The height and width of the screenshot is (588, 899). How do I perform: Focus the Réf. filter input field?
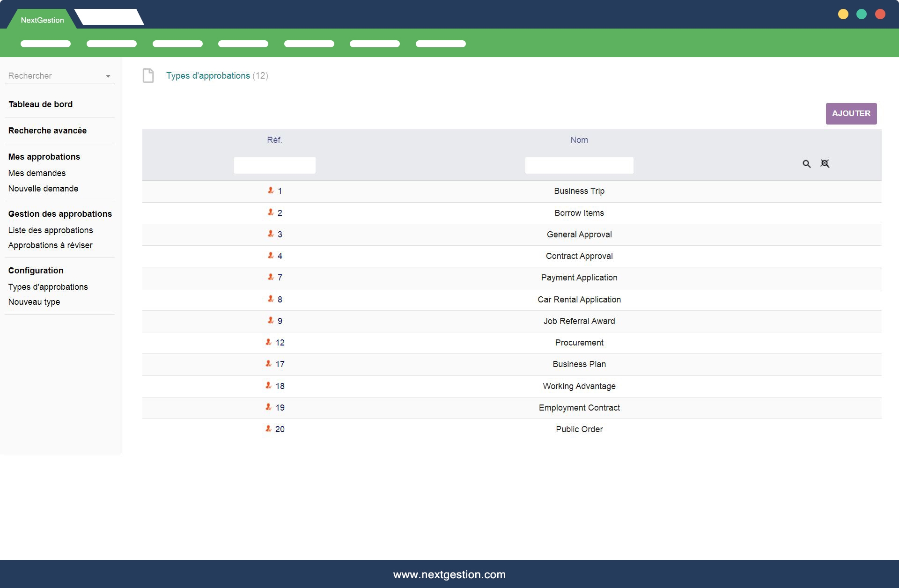[x=274, y=165]
